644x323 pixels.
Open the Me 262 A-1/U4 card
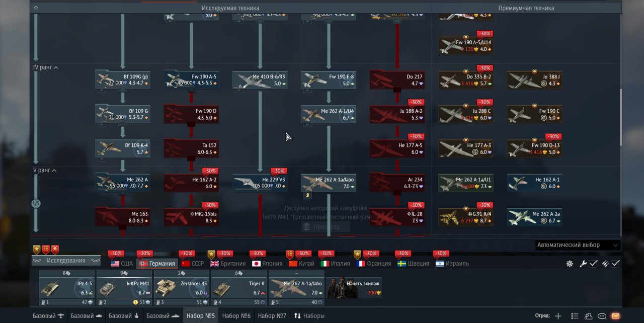(329, 114)
